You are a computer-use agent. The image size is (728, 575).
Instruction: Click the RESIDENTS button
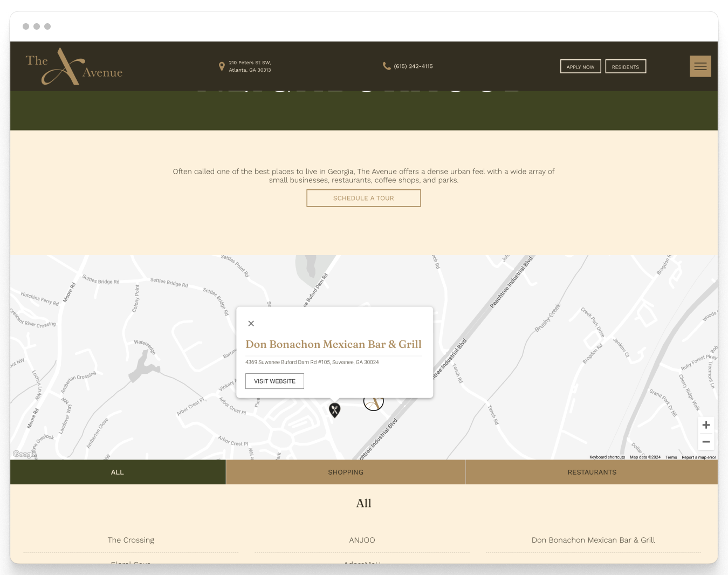tap(626, 66)
